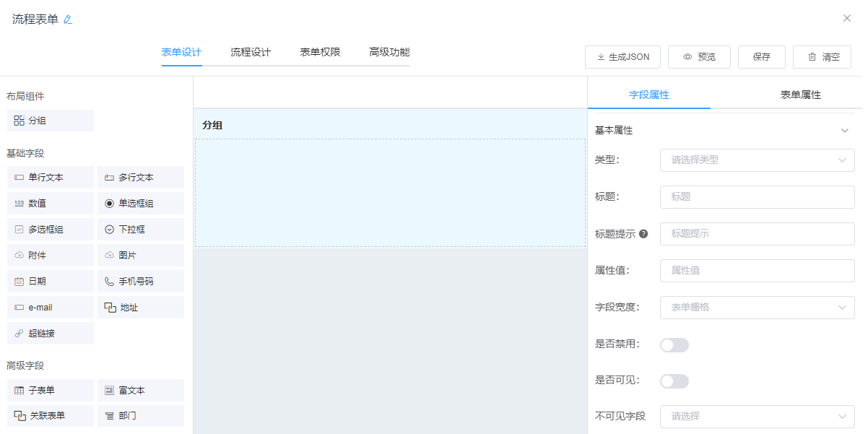
Task: Click the 图片 upload cloud icon
Action: 110,256
